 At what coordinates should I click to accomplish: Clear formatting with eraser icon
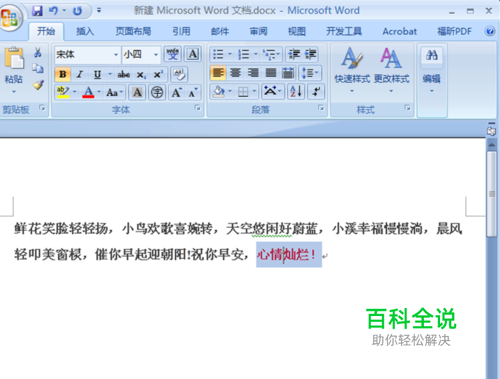pyautogui.click(x=179, y=74)
